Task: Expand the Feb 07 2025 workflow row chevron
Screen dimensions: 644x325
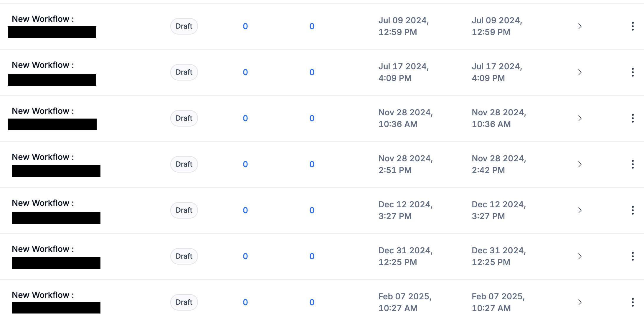Action: pos(580,302)
